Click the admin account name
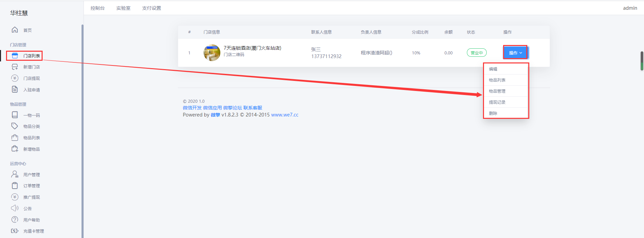This screenshot has width=644, height=238. coord(630,8)
